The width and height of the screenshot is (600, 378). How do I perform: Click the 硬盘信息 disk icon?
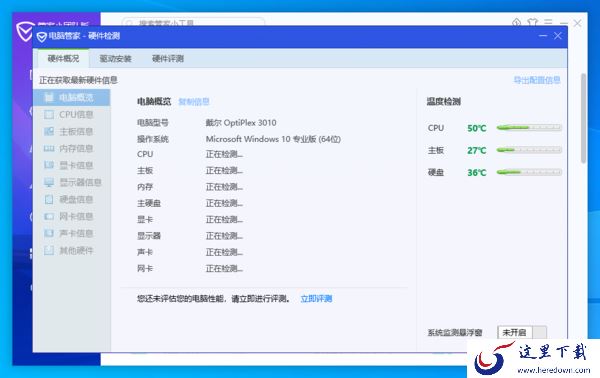(49, 199)
